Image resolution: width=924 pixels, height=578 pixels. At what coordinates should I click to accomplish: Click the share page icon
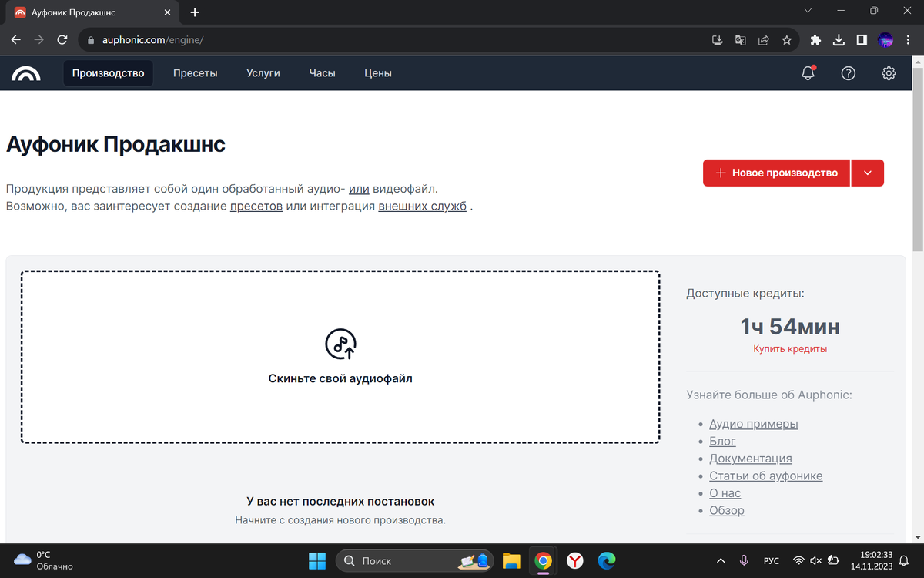764,39
